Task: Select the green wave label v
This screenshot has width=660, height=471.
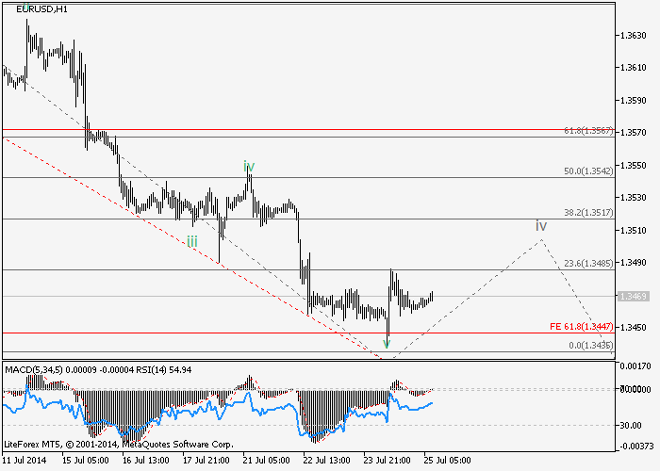Action: click(386, 344)
